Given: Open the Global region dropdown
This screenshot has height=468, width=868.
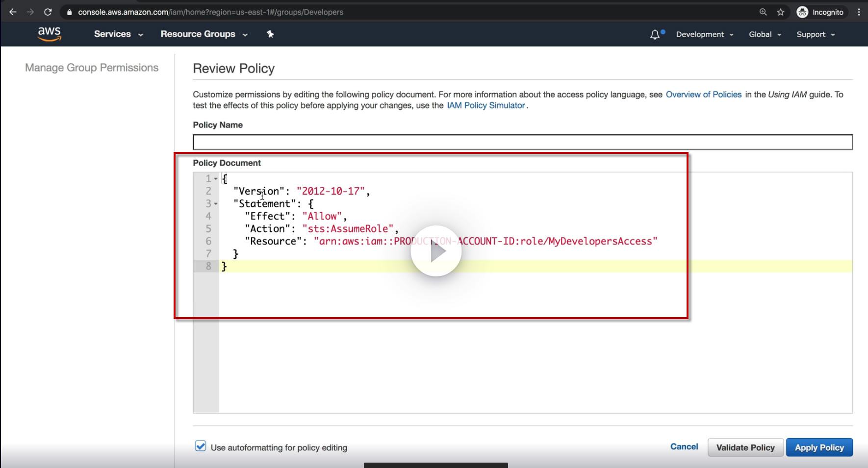Looking at the screenshot, I should [x=765, y=34].
